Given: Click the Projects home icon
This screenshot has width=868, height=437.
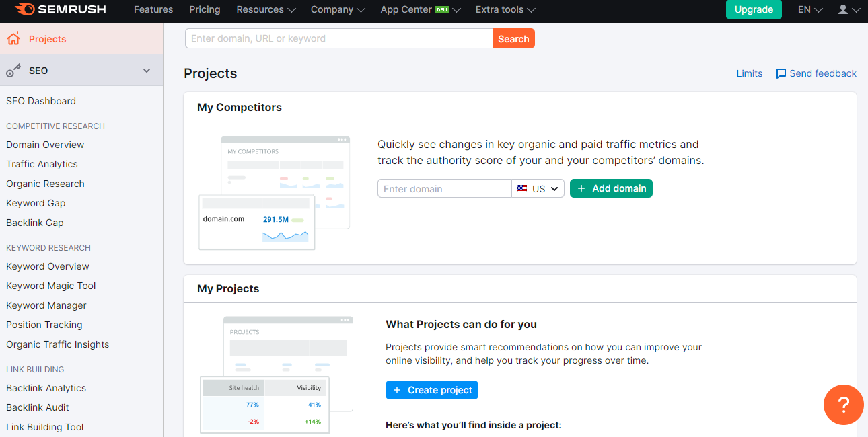Looking at the screenshot, I should point(13,39).
